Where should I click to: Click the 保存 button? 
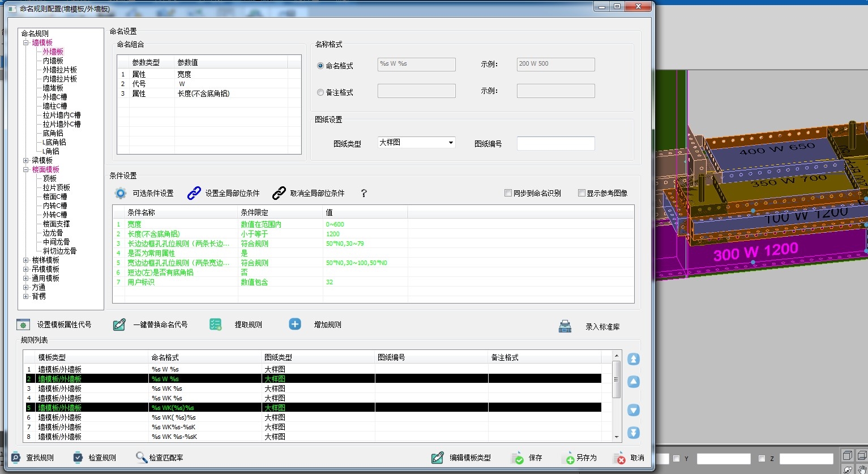click(527, 458)
